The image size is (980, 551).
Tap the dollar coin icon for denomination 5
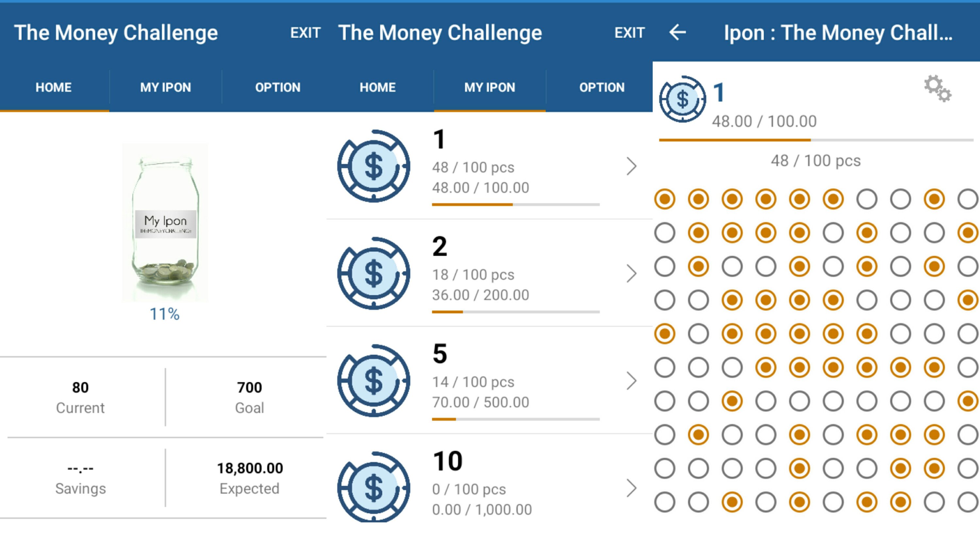[374, 381]
